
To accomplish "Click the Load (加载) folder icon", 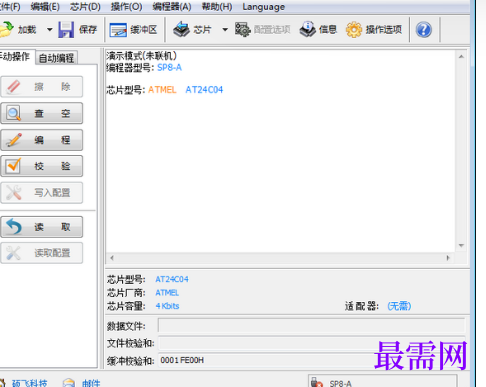I will click(x=6, y=29).
